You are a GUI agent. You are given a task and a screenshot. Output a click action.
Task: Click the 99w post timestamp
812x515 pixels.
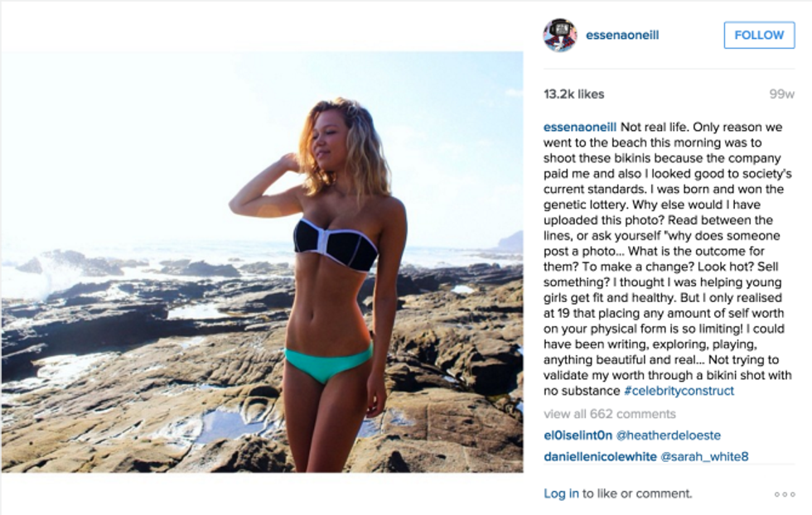click(x=782, y=94)
